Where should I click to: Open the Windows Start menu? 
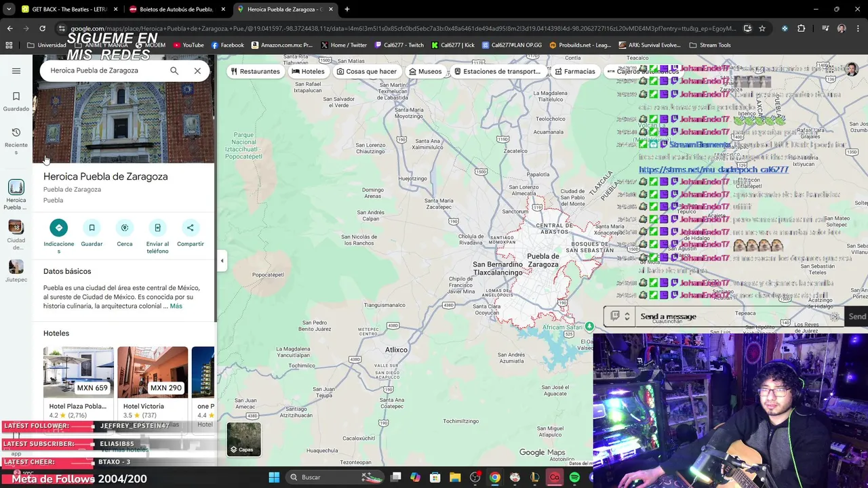click(x=274, y=477)
